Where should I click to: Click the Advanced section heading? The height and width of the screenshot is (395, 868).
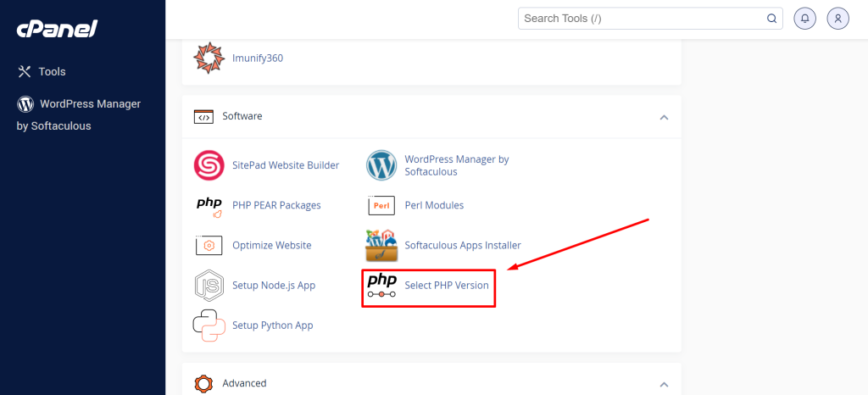coord(244,383)
